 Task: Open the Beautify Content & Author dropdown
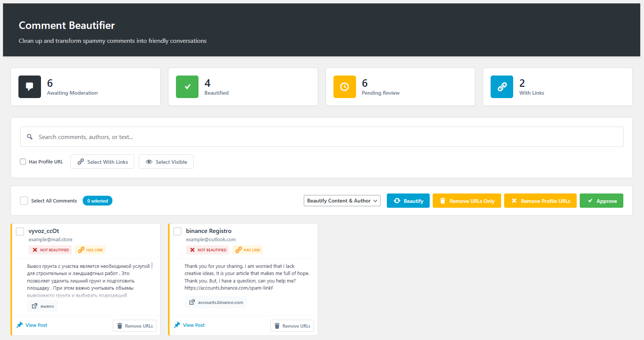pos(342,201)
